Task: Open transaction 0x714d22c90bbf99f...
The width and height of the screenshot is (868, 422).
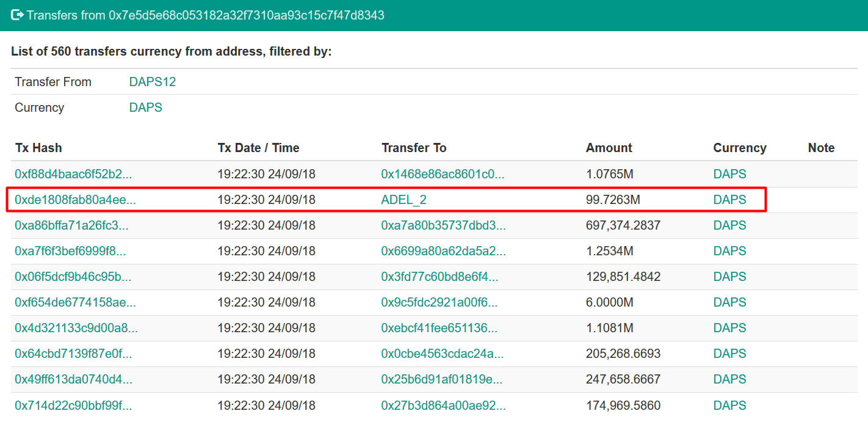Action: 73,405
